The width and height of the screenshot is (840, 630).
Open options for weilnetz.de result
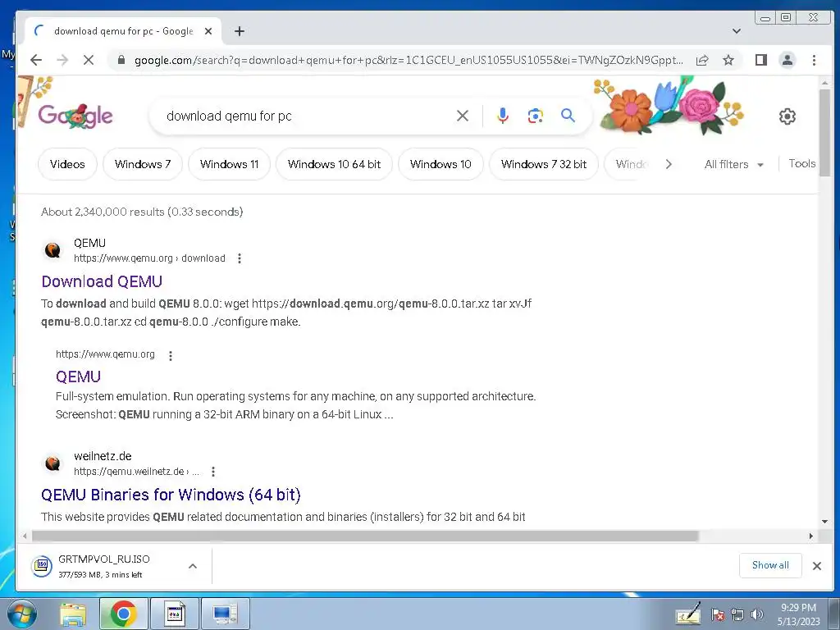(x=213, y=472)
